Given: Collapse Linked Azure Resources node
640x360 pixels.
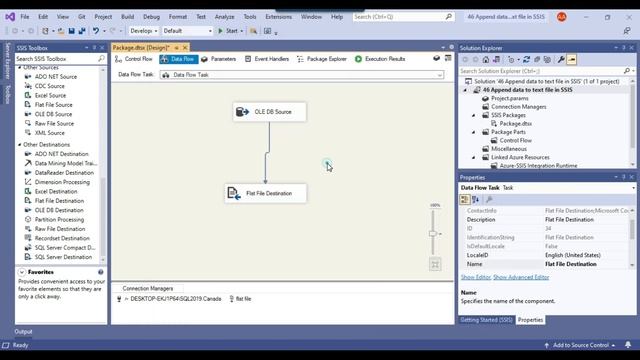Looking at the screenshot, I should (x=473, y=158).
